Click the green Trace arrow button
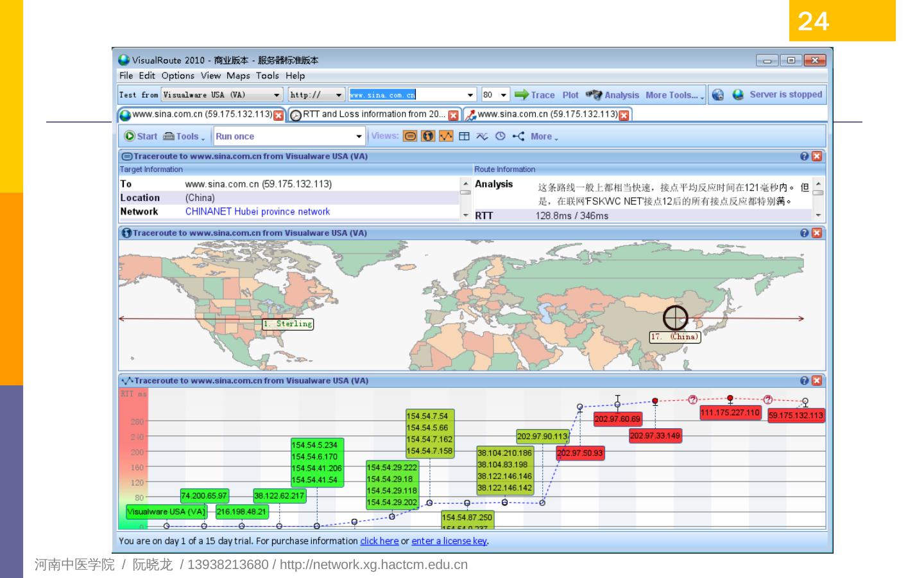This screenshot has height=578, width=924. click(534, 95)
